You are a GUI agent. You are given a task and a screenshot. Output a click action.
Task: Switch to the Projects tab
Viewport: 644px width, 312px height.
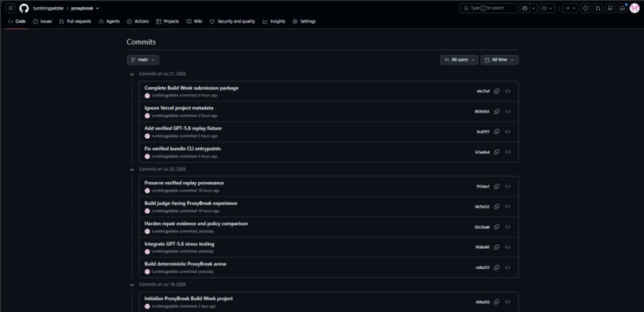[x=168, y=22]
